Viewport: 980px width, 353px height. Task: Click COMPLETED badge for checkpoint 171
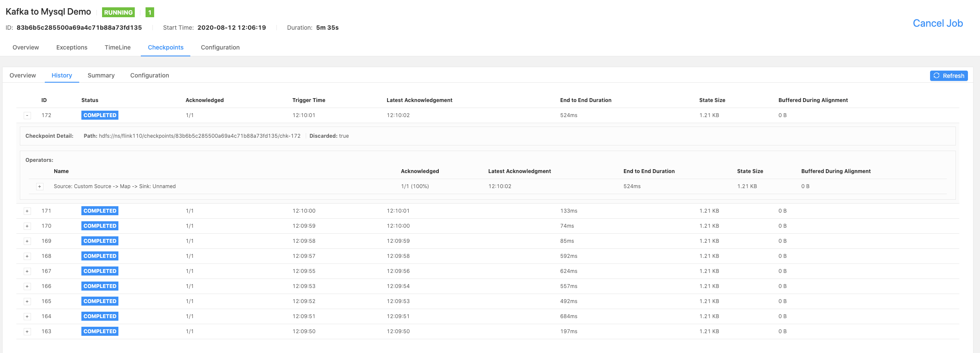pos(100,211)
